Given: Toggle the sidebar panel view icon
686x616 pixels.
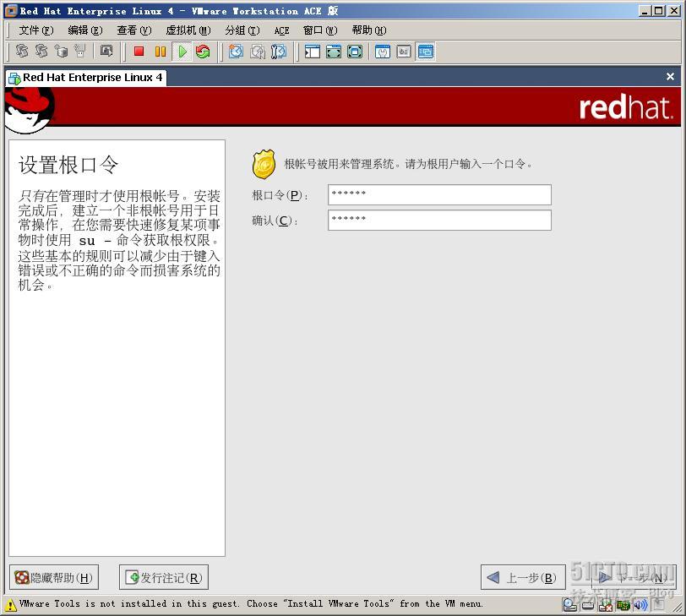Looking at the screenshot, I should click(x=313, y=52).
